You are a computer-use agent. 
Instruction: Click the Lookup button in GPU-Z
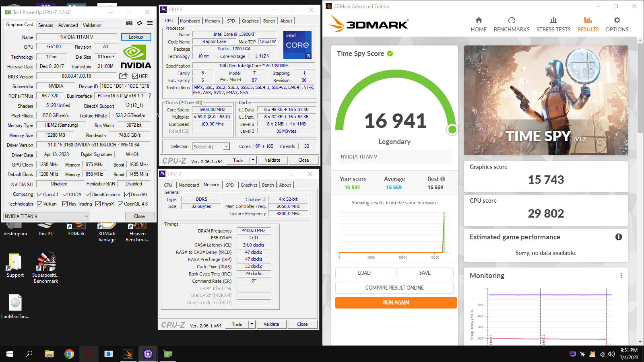tap(136, 37)
